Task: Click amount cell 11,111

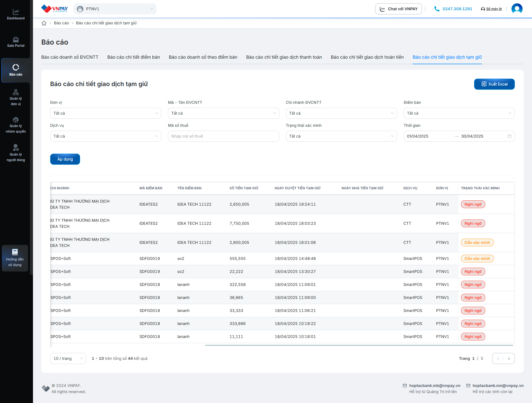Action: 236,337
